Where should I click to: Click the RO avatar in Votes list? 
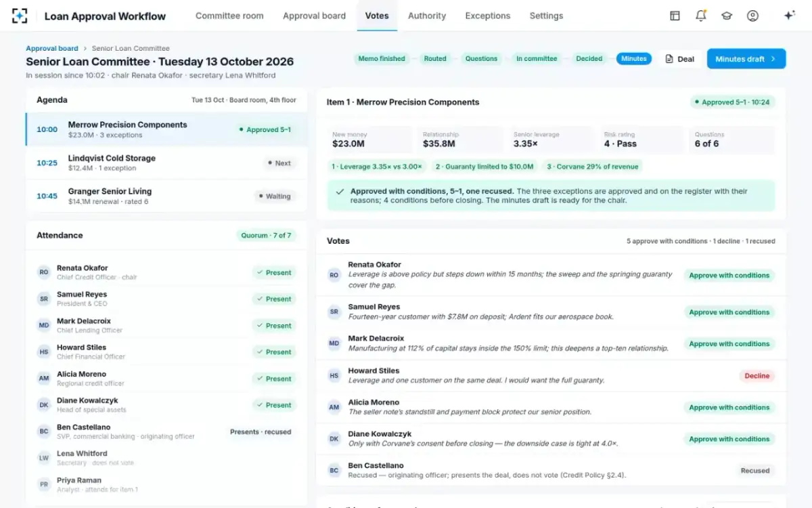click(x=334, y=275)
